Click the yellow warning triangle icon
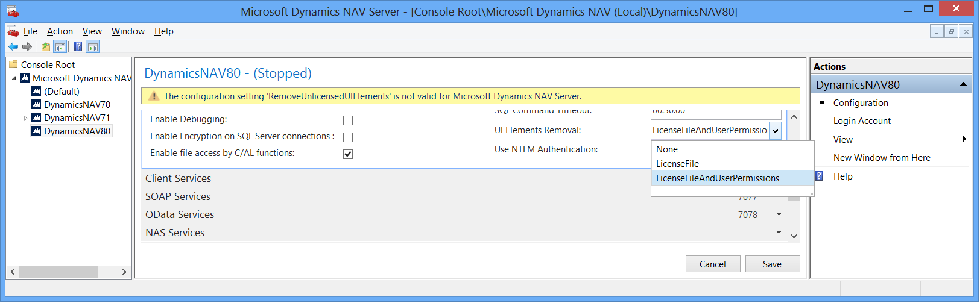The image size is (980, 303). (x=154, y=96)
